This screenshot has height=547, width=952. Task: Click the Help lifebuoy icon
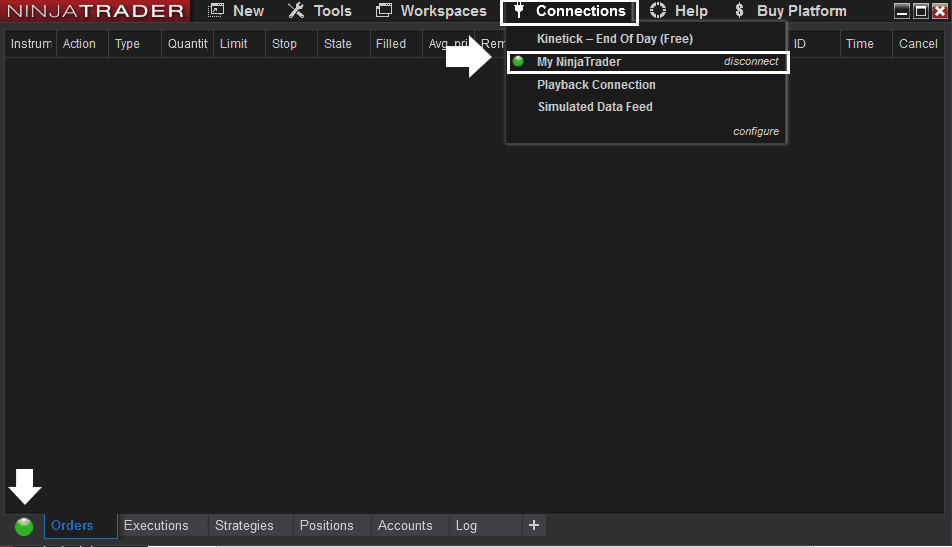[x=658, y=10]
